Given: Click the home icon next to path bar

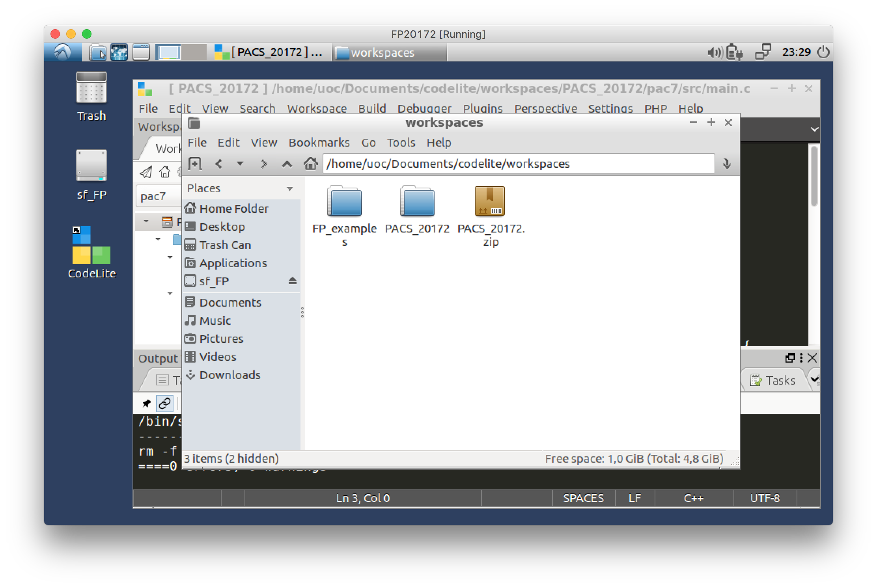Looking at the screenshot, I should tap(311, 164).
